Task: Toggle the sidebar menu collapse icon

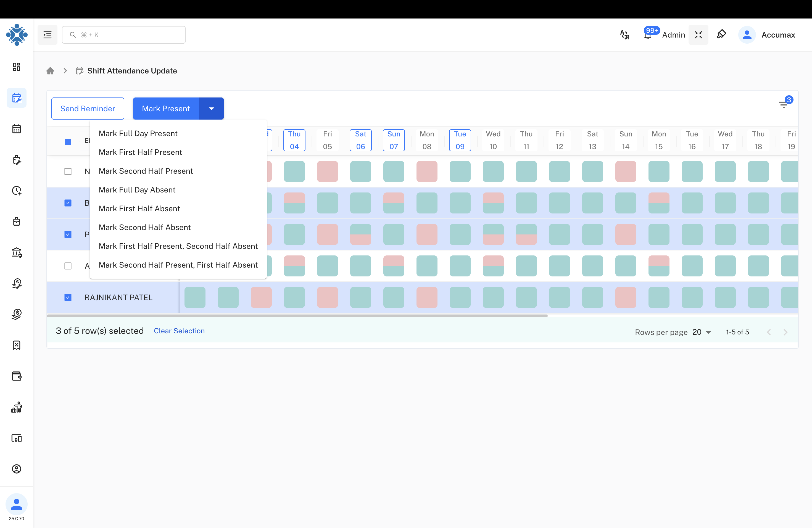Action: 48,35
